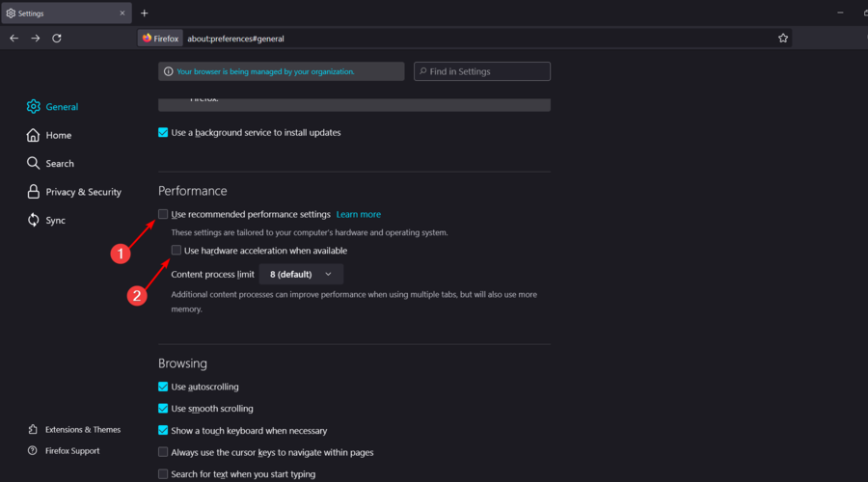Click 'Your browser is being managed' link
Image resolution: width=868 pixels, height=482 pixels.
[x=265, y=71]
